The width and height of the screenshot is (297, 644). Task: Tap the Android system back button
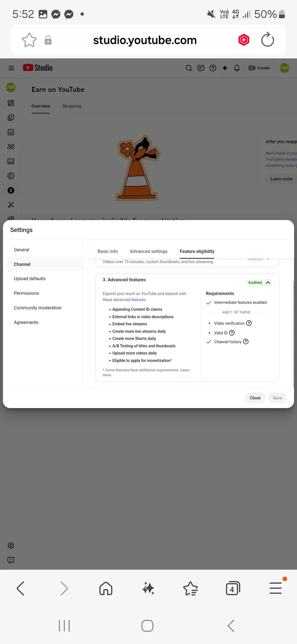coord(231,626)
